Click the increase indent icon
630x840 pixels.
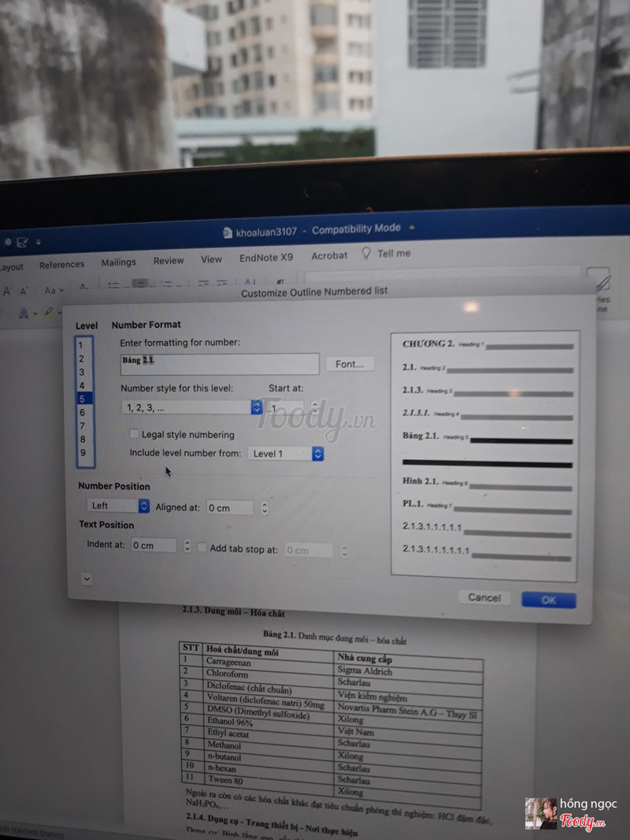(221, 282)
